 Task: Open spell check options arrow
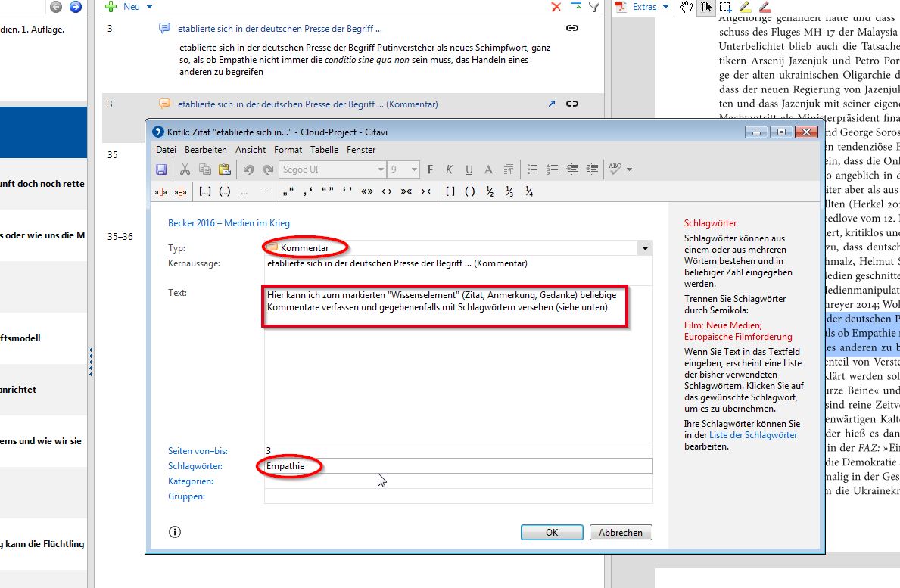(x=630, y=170)
